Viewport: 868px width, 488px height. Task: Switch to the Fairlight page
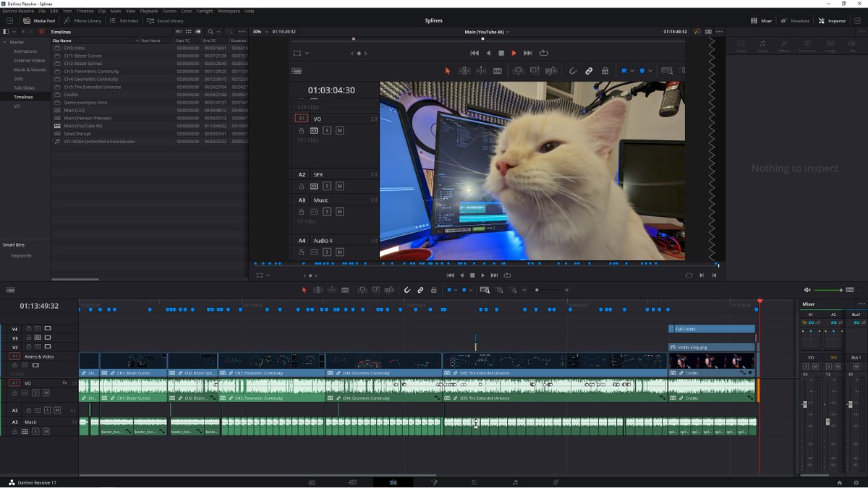515,481
